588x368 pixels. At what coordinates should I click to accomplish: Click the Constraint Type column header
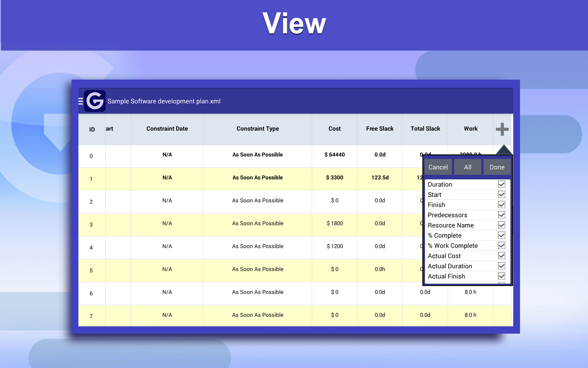[x=258, y=129]
